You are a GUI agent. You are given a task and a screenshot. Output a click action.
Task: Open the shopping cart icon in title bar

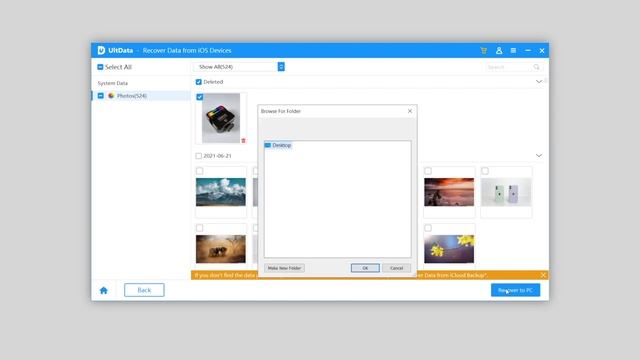click(x=484, y=51)
